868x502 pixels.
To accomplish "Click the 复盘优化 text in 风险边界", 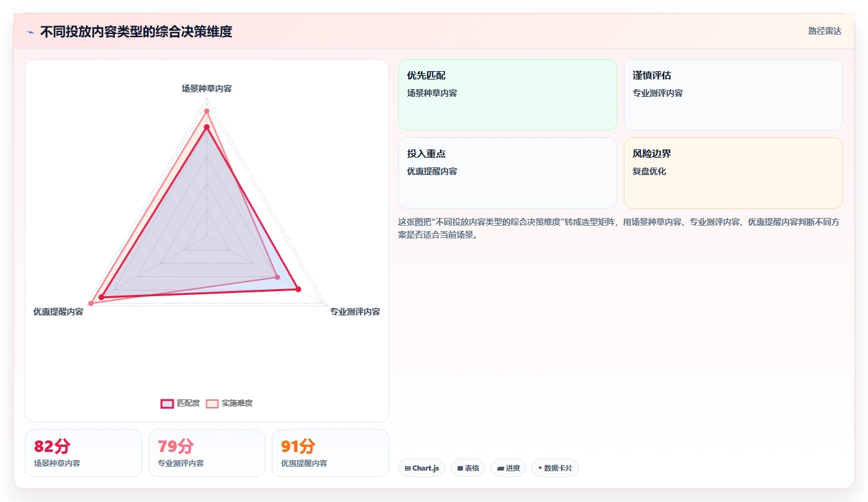I will pos(649,171).
